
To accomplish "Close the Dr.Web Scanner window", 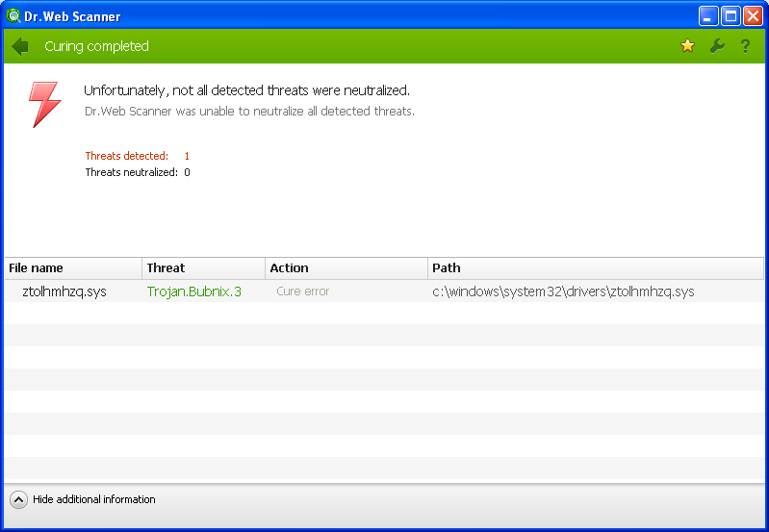I will point(753,16).
